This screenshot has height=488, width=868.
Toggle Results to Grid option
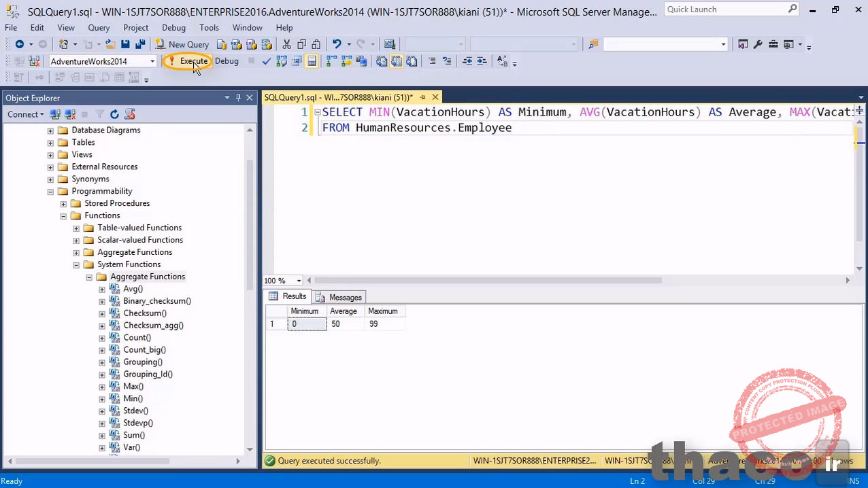(397, 61)
